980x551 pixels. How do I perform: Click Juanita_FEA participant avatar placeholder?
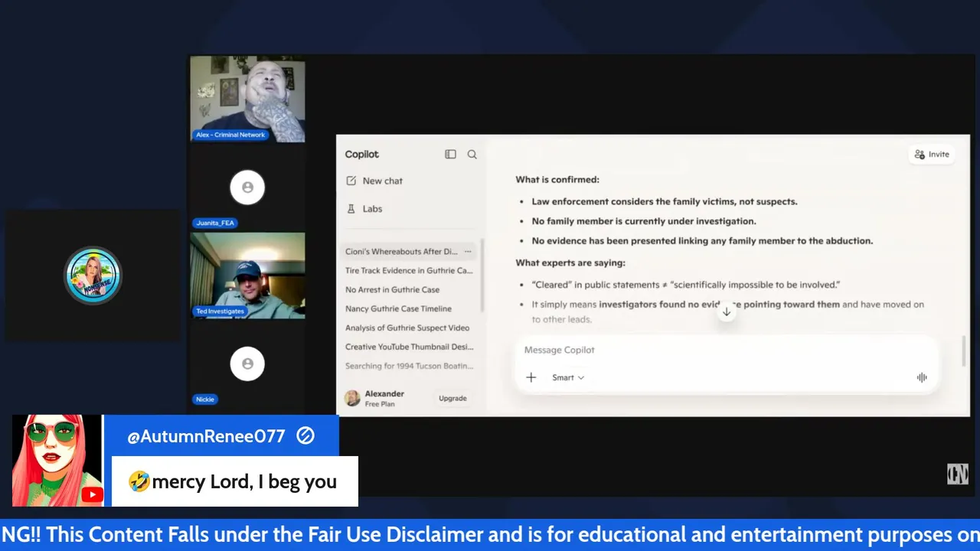coord(247,187)
